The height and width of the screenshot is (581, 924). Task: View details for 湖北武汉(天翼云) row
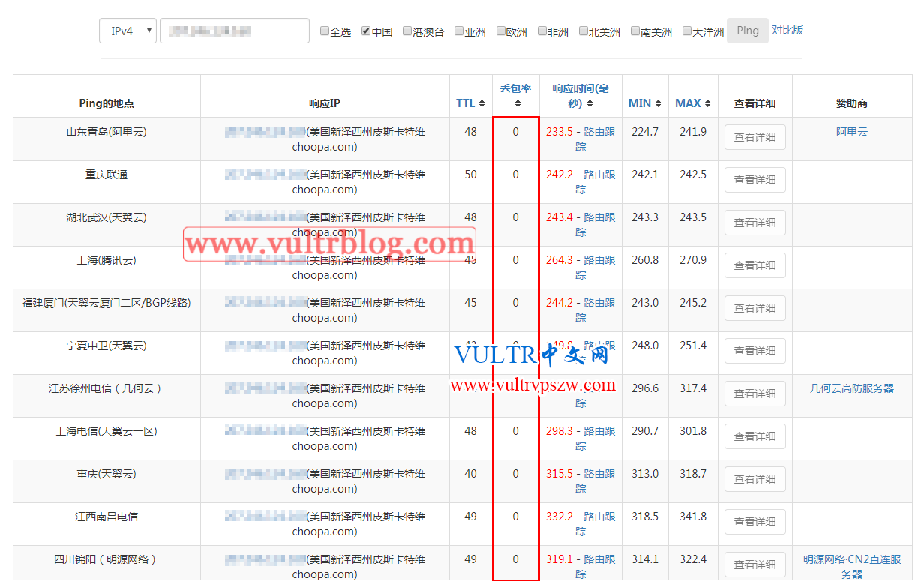[754, 223]
